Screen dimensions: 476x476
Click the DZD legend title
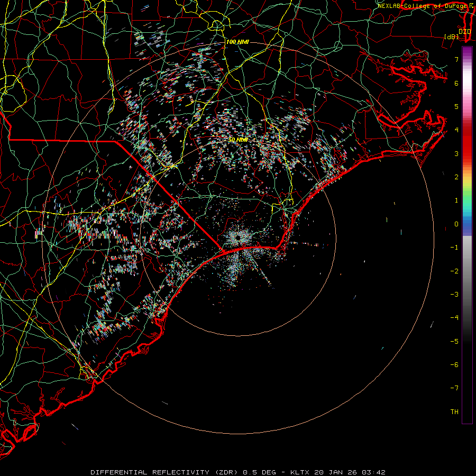(x=464, y=31)
